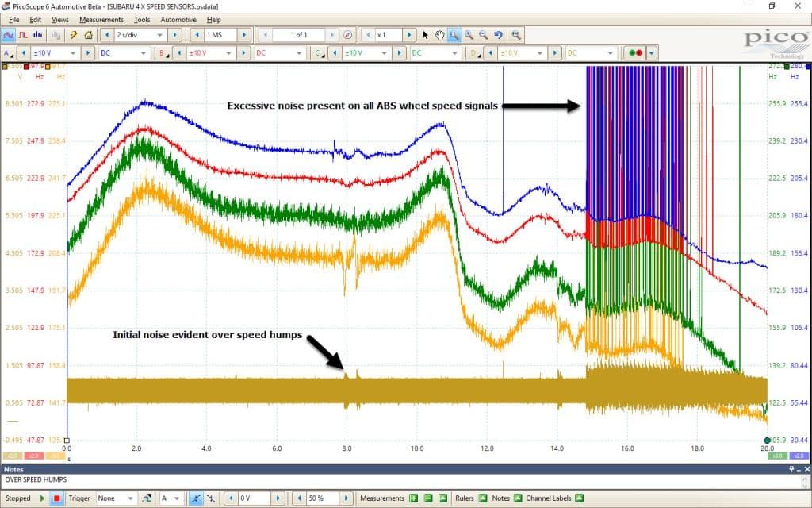Select Scope Mode waveform icon
Viewport: 812px width, 508px height.
point(8,35)
